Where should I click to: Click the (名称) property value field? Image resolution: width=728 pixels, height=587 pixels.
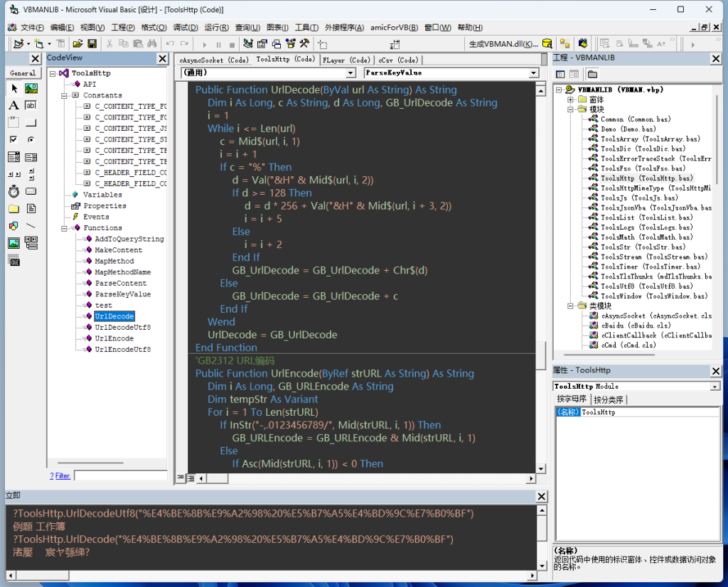click(x=650, y=412)
